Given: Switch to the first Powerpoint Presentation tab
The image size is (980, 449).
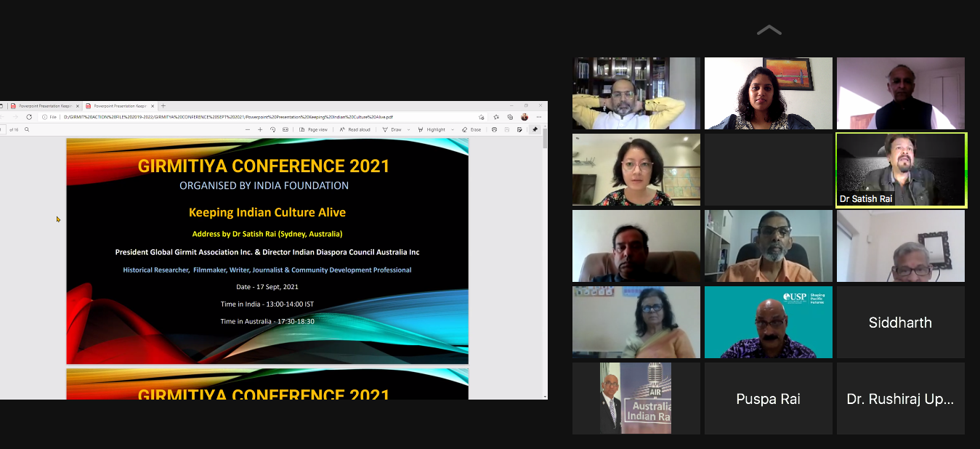Looking at the screenshot, I should point(44,105).
